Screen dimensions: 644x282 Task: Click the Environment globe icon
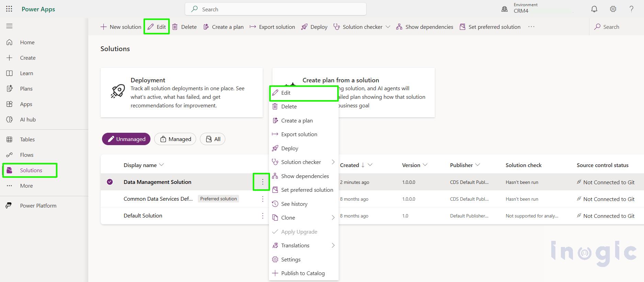(505, 9)
